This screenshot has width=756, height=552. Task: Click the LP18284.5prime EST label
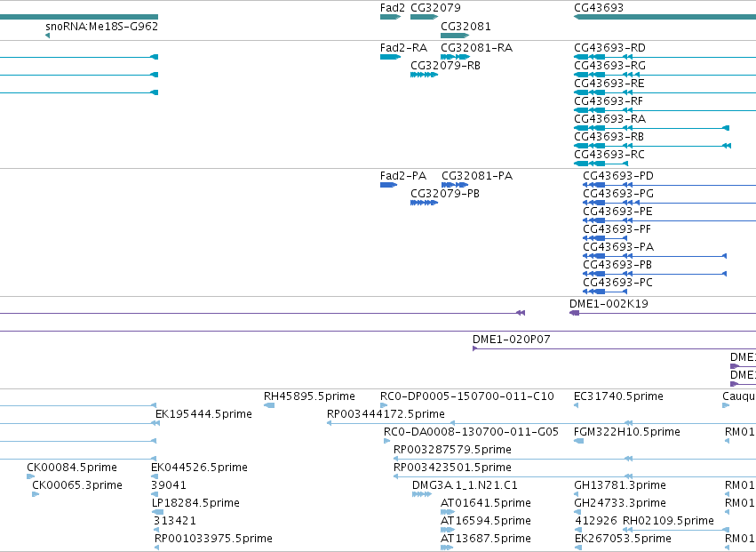click(x=195, y=503)
